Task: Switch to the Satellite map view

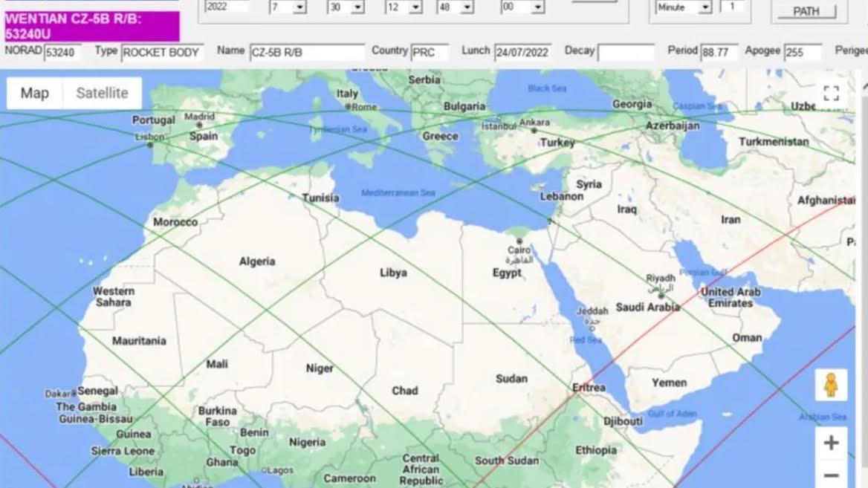Action: pyautogui.click(x=102, y=93)
